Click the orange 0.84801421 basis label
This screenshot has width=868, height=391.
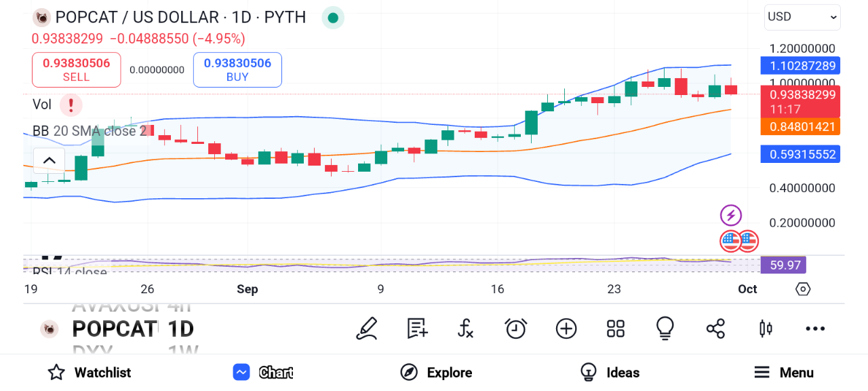[800, 126]
